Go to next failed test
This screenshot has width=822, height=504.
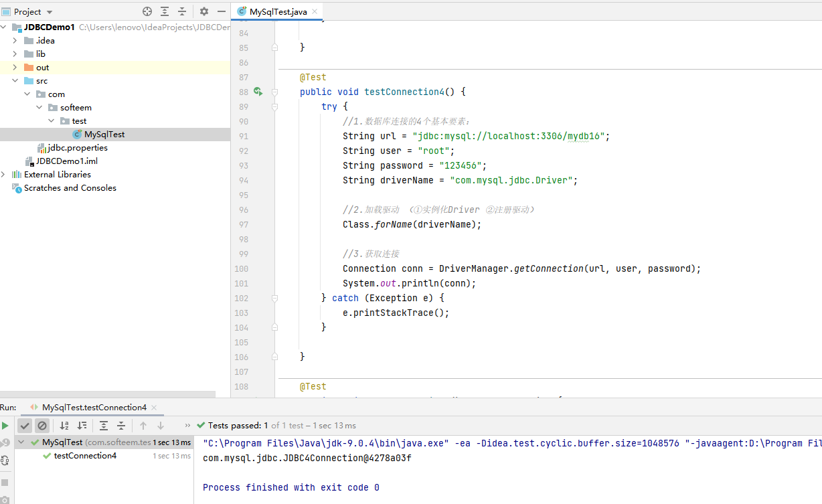point(161,426)
